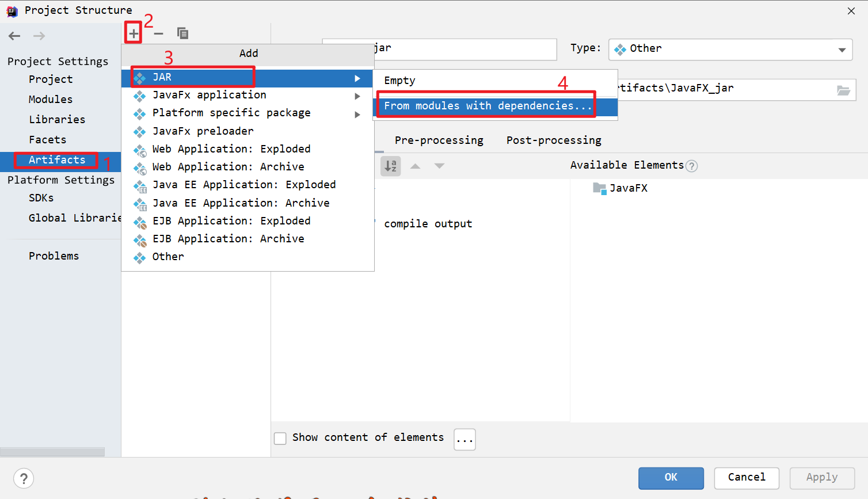Select Java EE Application: Exploded entry
Image resolution: width=868 pixels, height=499 pixels.
(247, 185)
